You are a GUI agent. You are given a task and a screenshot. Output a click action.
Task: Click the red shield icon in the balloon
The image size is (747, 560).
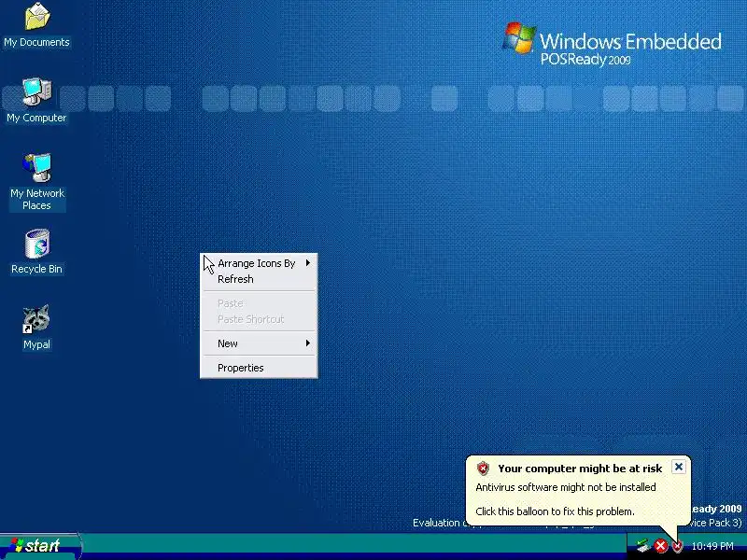coord(483,469)
